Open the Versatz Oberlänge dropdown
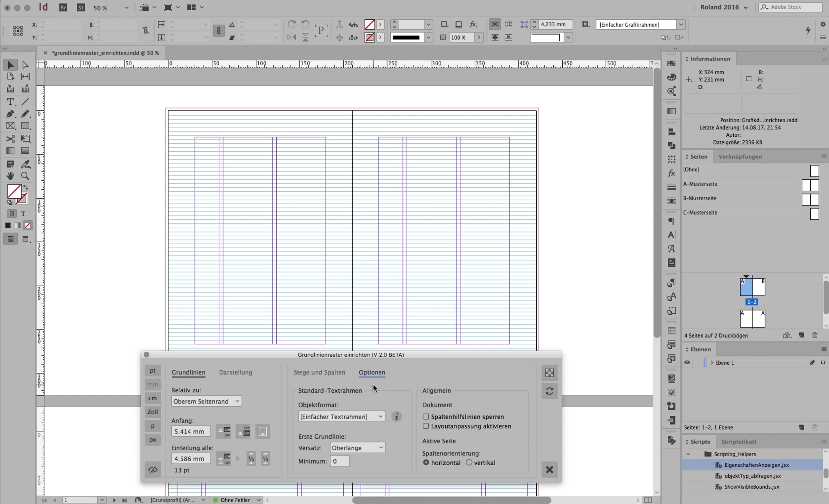 click(358, 448)
